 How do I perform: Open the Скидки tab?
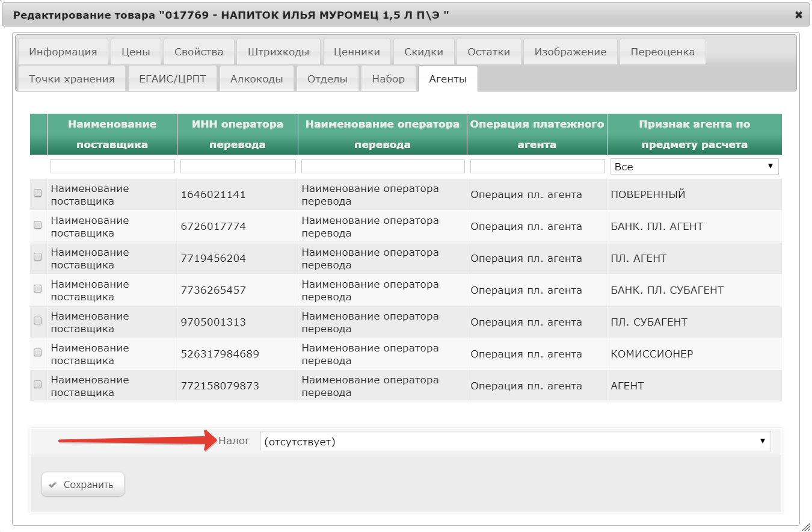[424, 52]
